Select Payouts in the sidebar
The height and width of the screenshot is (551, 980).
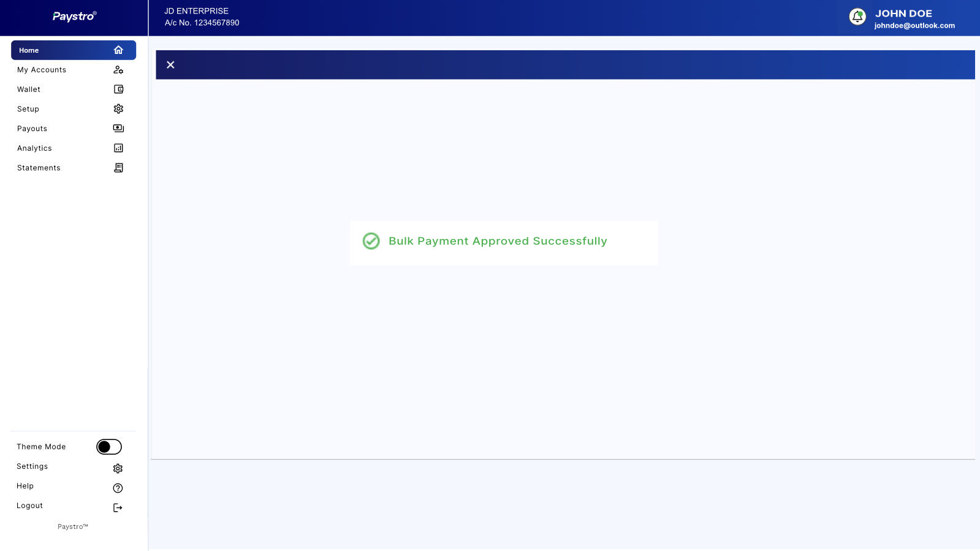[x=32, y=129]
